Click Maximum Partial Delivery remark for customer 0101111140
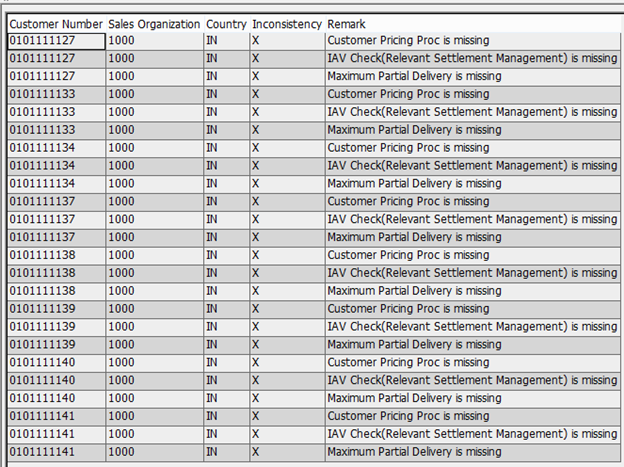The image size is (624, 467). (414, 398)
